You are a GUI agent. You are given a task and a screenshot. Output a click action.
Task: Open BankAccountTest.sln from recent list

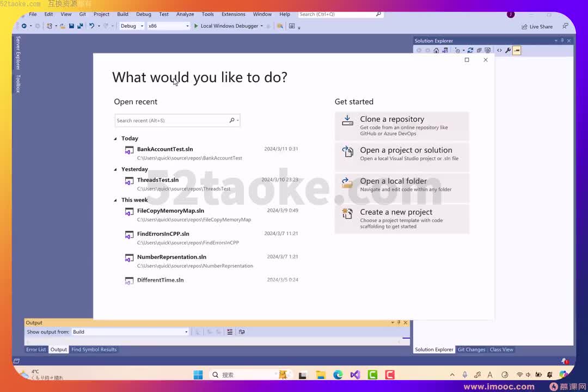click(x=211, y=153)
